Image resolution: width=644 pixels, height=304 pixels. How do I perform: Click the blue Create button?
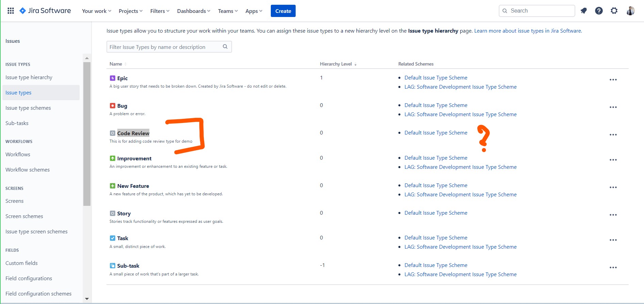tap(283, 11)
